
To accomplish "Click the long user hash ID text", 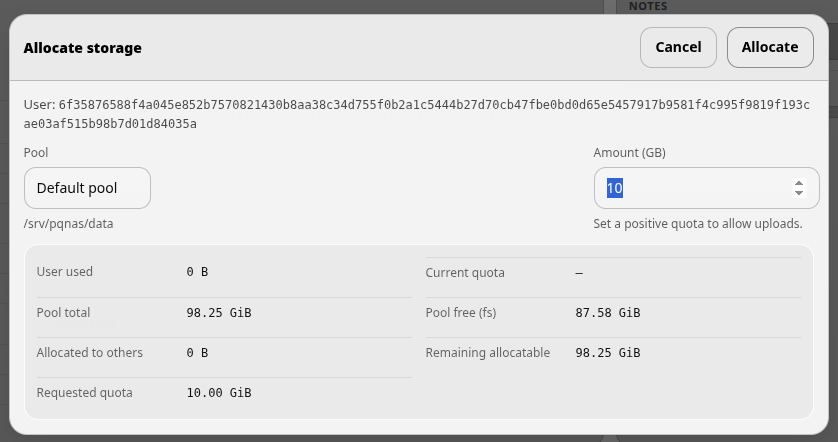I will (x=417, y=114).
